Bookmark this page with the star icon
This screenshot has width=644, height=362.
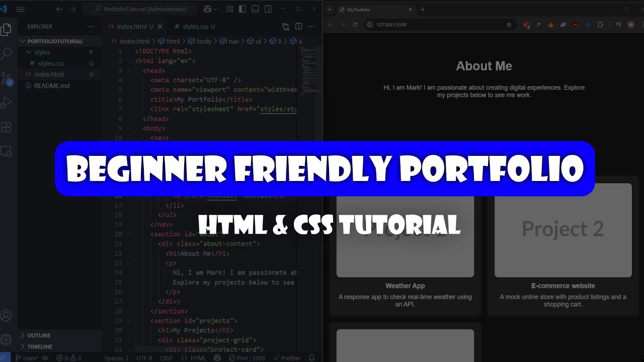tap(509, 25)
